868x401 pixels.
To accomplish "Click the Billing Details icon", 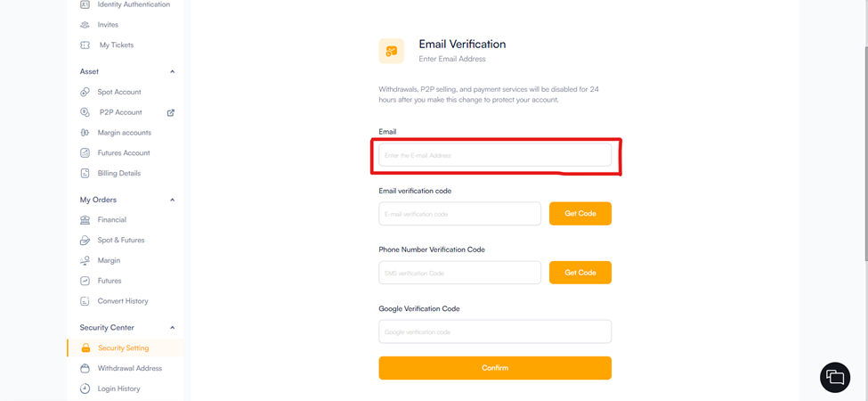I will [85, 173].
